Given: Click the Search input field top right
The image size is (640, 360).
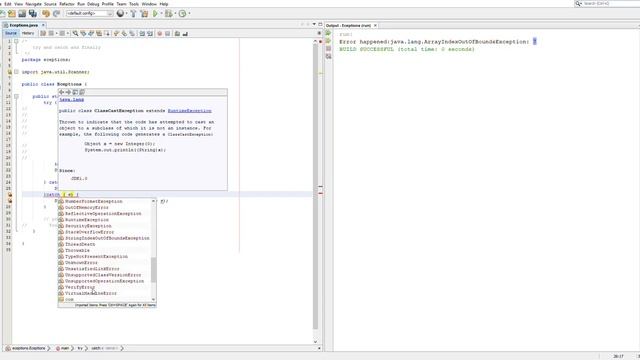Looking at the screenshot, I should [x=611, y=3].
